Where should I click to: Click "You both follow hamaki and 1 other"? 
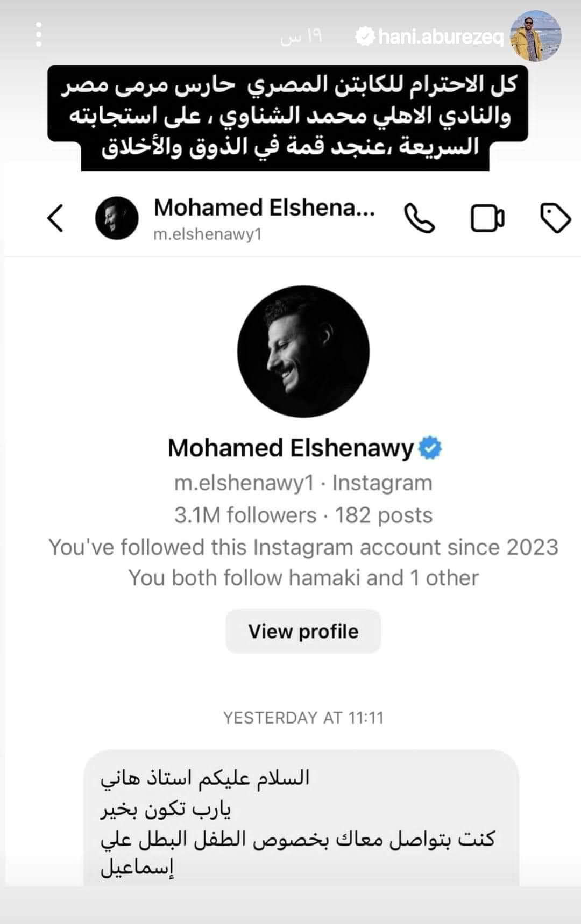pos(303,578)
